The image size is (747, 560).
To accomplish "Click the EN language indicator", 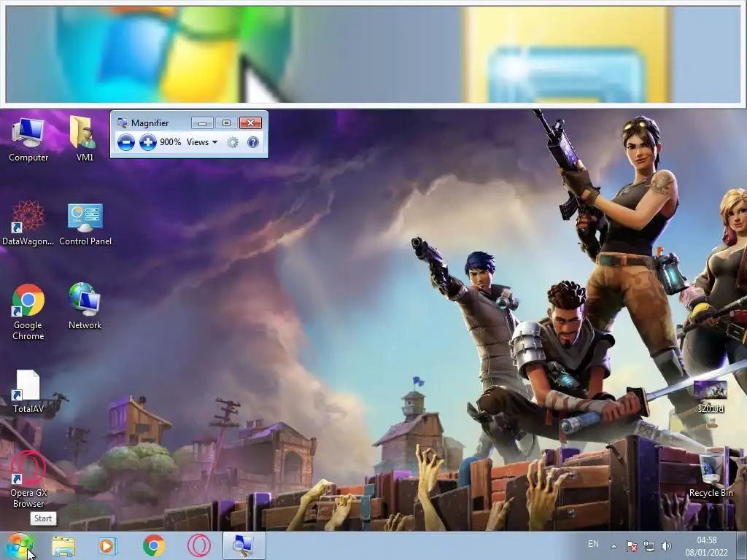I will click(x=593, y=544).
